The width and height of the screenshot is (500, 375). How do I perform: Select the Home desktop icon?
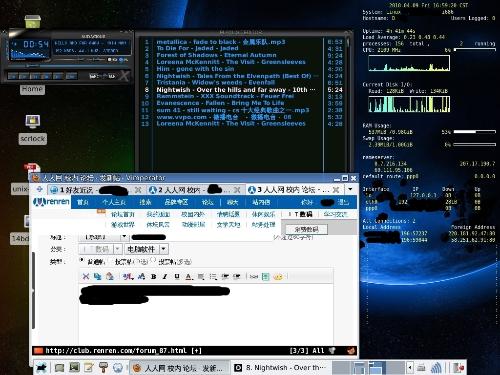32,89
